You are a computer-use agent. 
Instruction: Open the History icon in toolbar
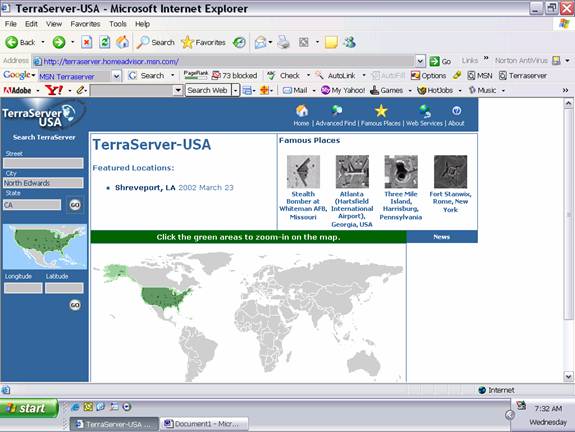tap(239, 43)
